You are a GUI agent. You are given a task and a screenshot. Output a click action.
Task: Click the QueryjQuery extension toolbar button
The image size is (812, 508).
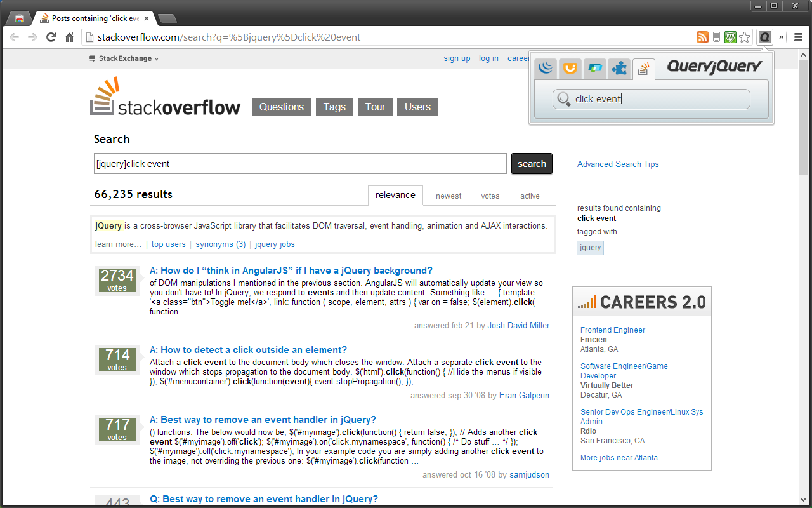(765, 37)
